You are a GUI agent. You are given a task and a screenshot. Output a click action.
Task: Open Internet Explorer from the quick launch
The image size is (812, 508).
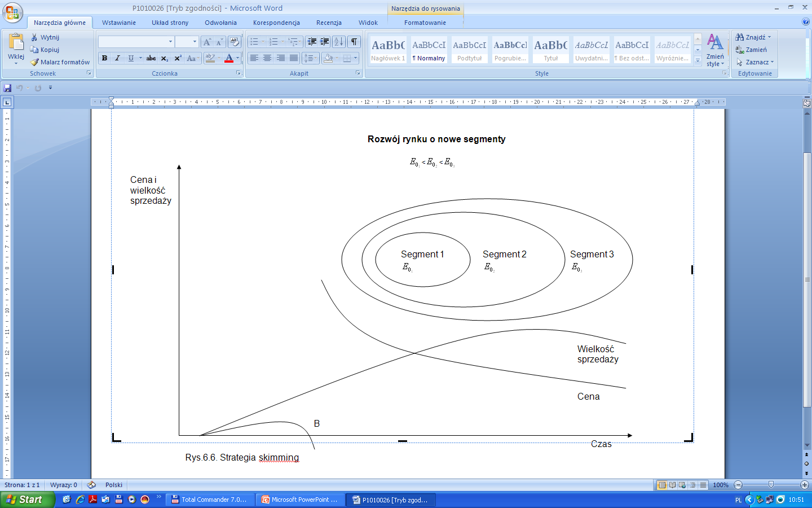point(80,500)
